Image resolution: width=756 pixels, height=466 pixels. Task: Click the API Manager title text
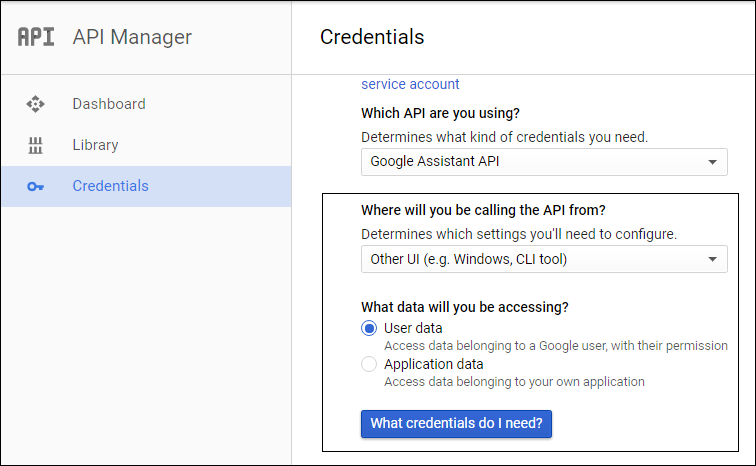click(132, 37)
